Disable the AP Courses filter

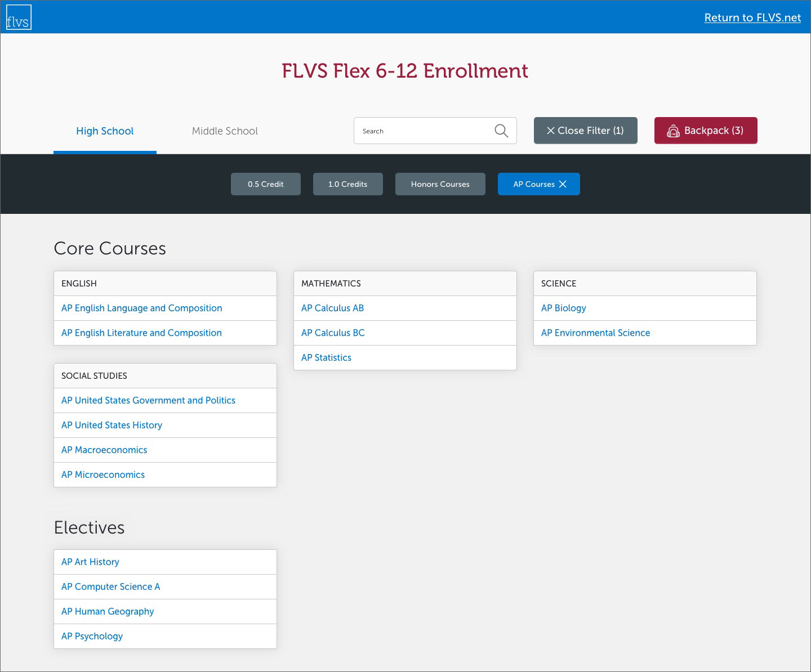click(x=539, y=184)
